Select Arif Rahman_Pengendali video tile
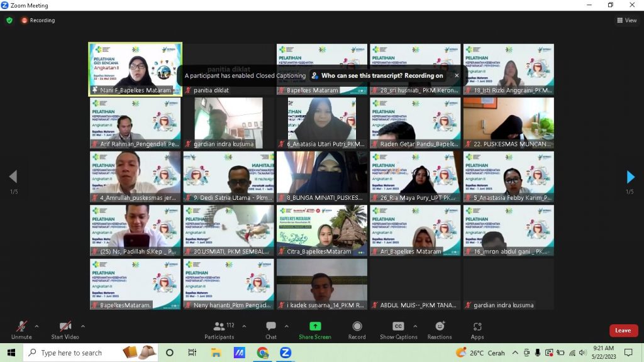644x362 pixels. (x=135, y=123)
